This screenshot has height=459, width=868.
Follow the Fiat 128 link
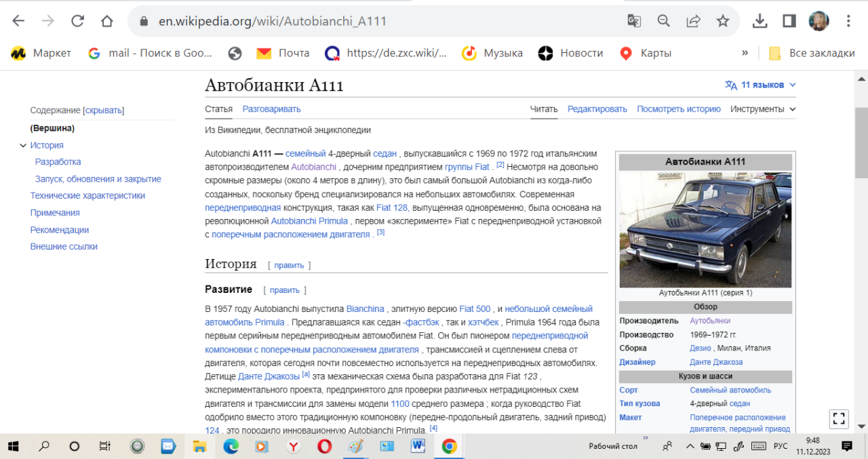pyautogui.click(x=392, y=207)
